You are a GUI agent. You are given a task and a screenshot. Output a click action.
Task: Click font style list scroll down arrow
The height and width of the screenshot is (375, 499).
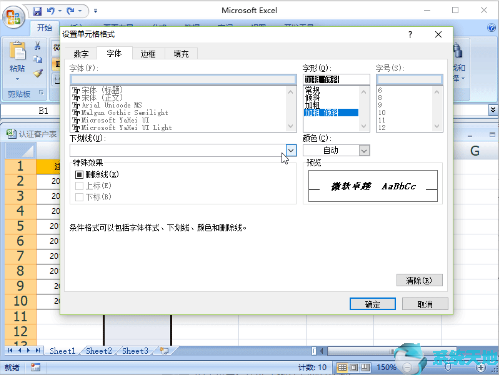pyautogui.click(x=364, y=126)
